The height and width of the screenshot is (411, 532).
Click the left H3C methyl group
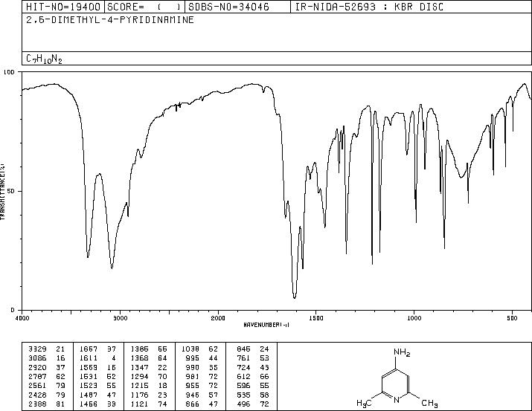tap(365, 404)
